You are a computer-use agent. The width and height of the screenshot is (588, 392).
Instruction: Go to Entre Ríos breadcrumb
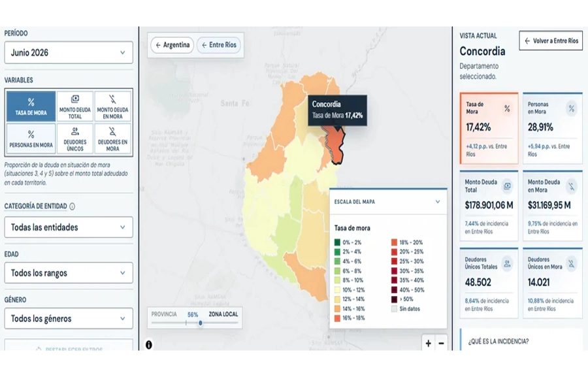219,45
